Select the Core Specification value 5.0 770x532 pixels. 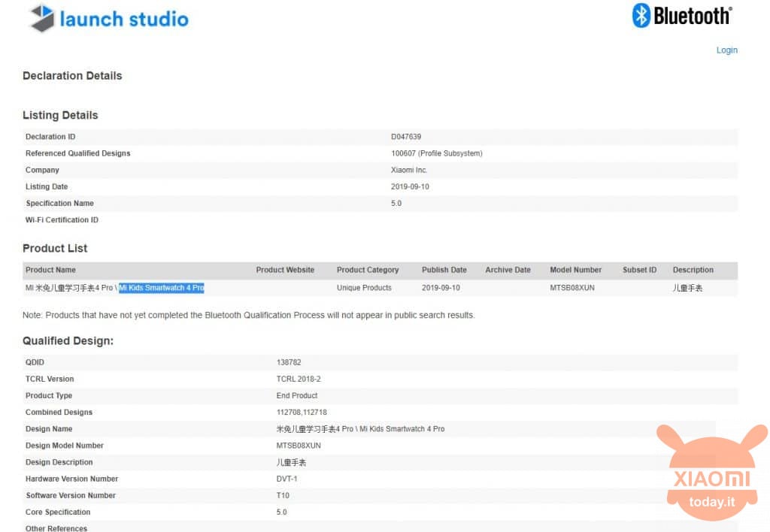click(x=282, y=512)
